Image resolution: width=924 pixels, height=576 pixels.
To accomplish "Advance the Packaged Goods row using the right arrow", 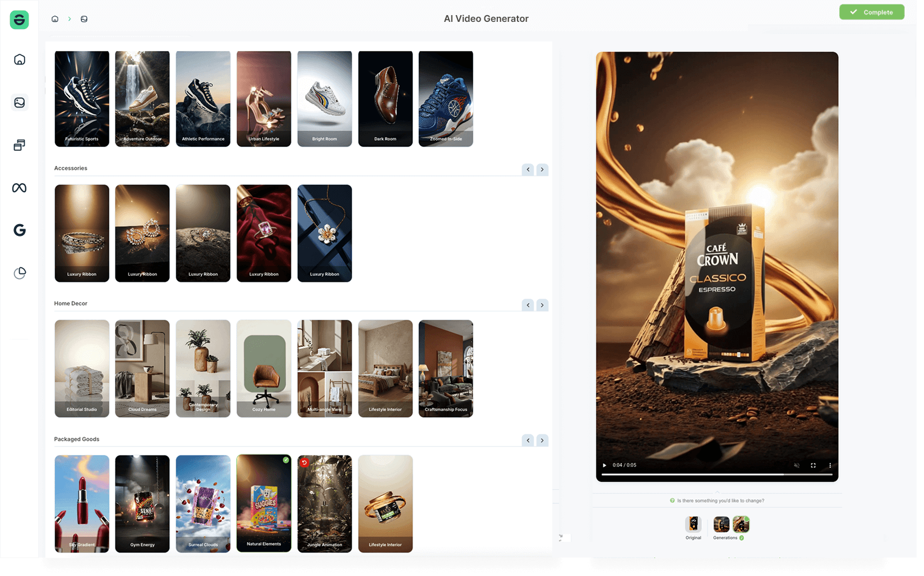I will pyautogui.click(x=542, y=440).
